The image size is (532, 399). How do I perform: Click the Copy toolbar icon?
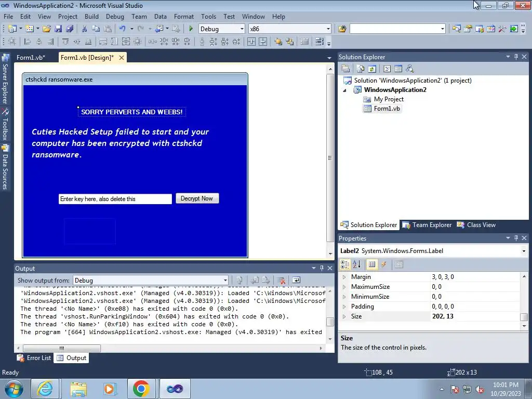tap(96, 29)
